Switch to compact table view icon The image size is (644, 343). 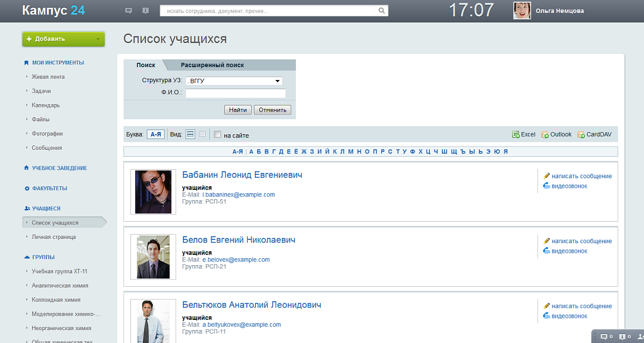202,135
